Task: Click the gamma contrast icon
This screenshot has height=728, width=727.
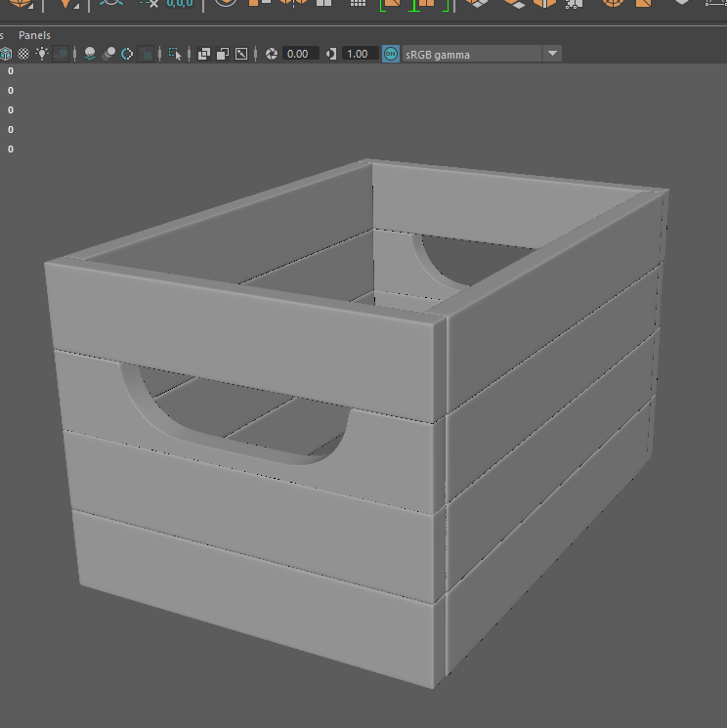Action: click(331, 54)
